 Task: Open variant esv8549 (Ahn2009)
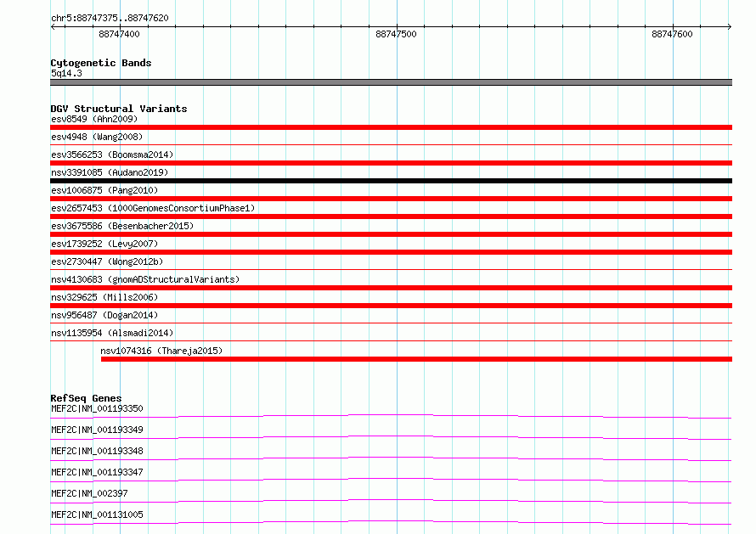94,119
